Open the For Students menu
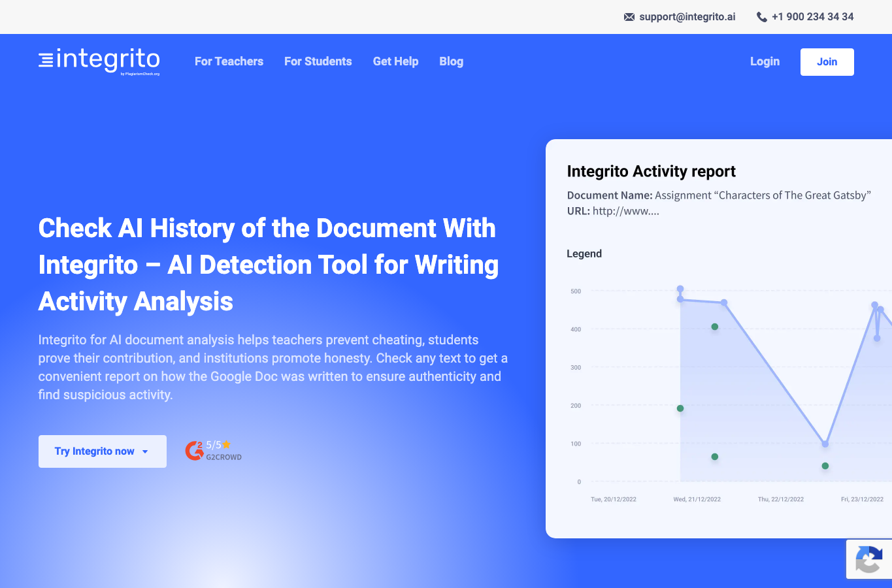Image resolution: width=892 pixels, height=588 pixels. point(318,61)
